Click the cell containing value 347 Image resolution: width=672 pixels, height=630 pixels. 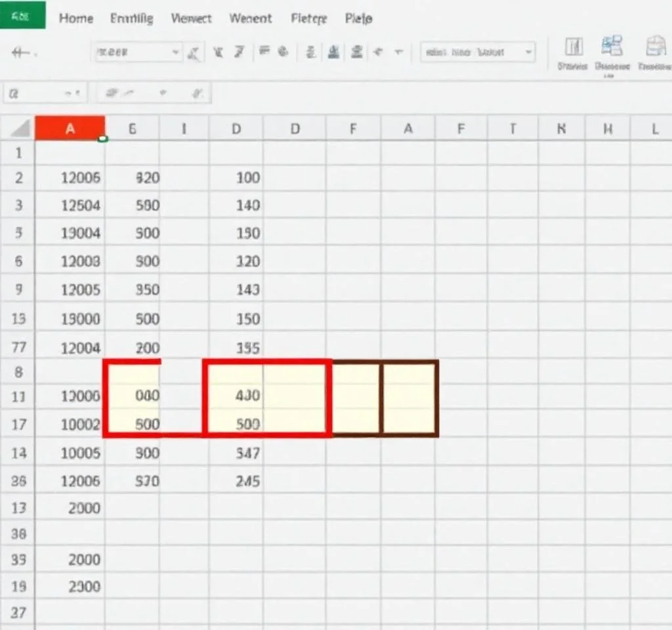tap(247, 453)
